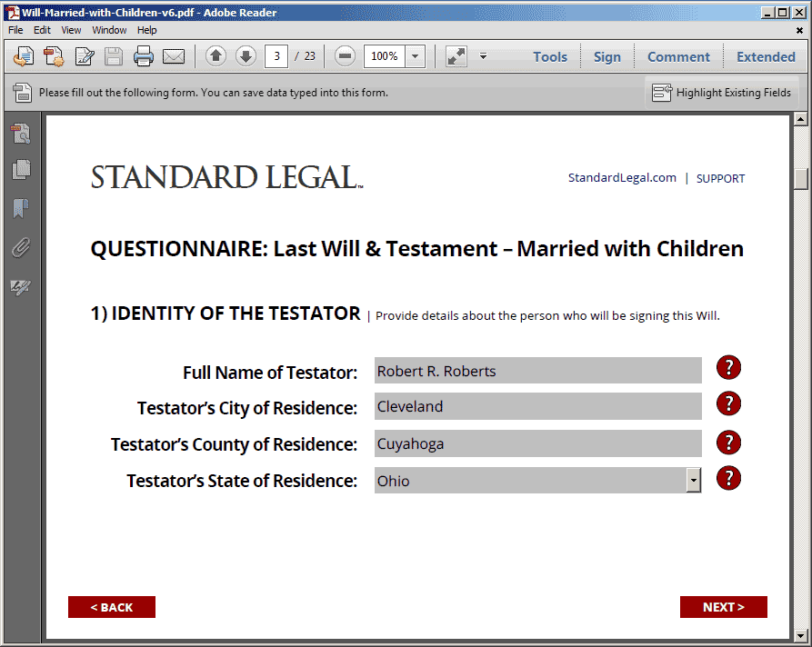The height and width of the screenshot is (647, 812).
Task: Open the File menu
Action: (15, 30)
